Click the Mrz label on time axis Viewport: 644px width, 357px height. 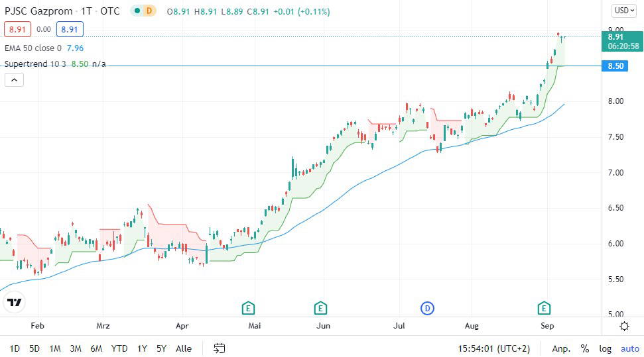click(x=103, y=326)
